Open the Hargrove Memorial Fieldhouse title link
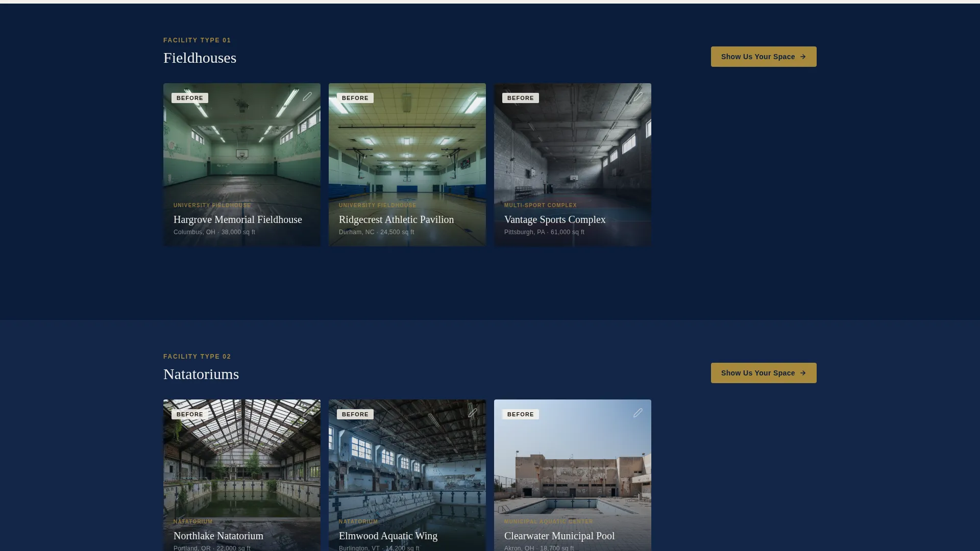 pos(238,219)
